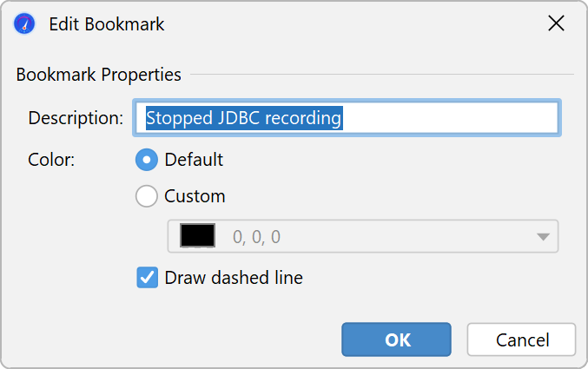Expand the color dropdown arrow
588x369 pixels.
point(543,236)
